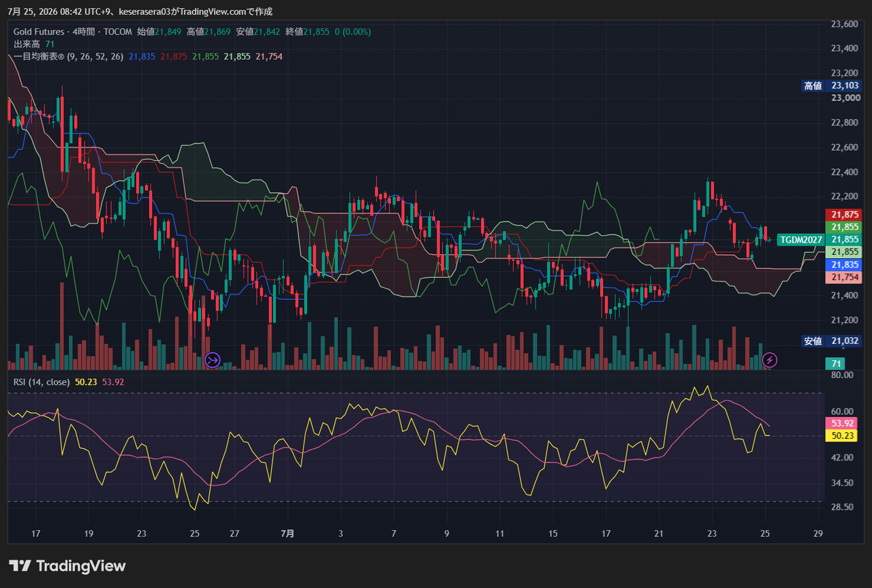Click the 22,600 price scale tick
The height and width of the screenshot is (588, 872).
[x=845, y=147]
